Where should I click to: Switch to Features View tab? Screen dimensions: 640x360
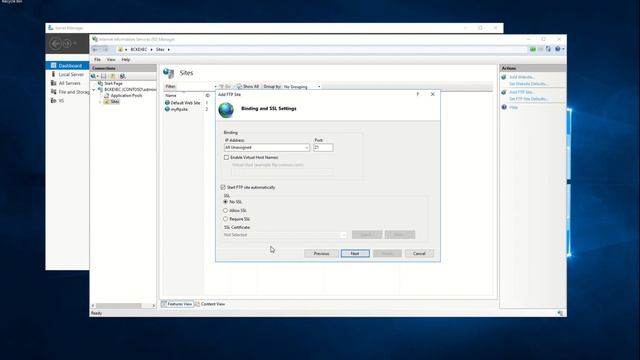click(x=177, y=304)
